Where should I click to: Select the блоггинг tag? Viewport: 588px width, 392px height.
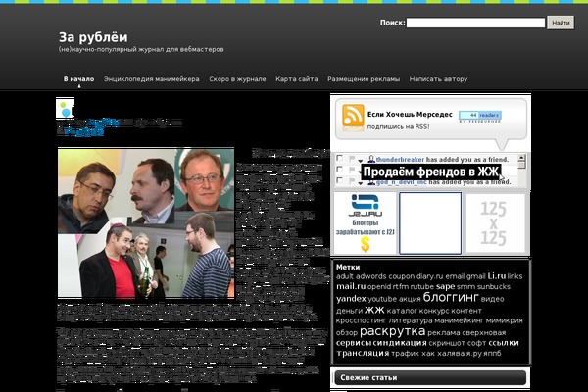point(451,297)
